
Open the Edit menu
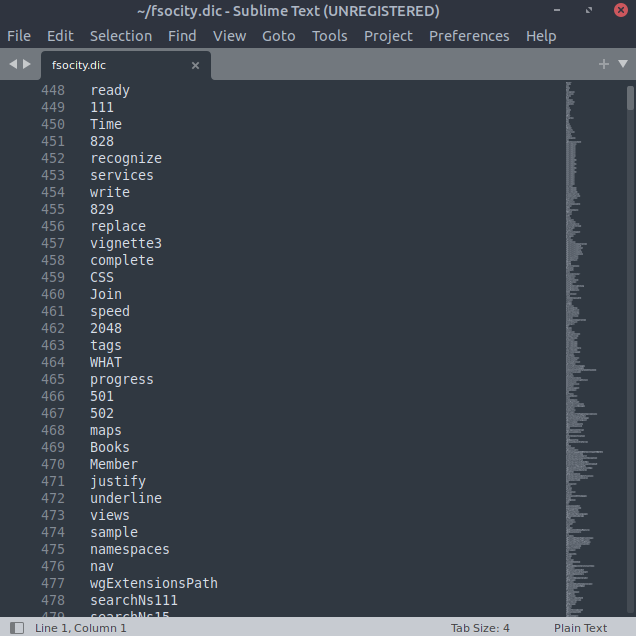tap(60, 36)
